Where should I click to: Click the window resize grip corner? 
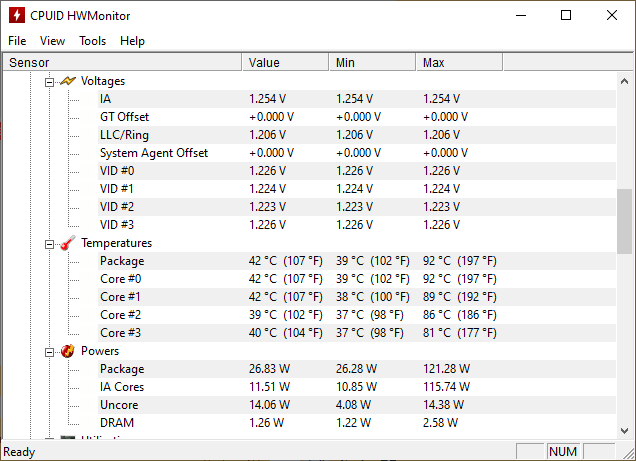point(628,453)
